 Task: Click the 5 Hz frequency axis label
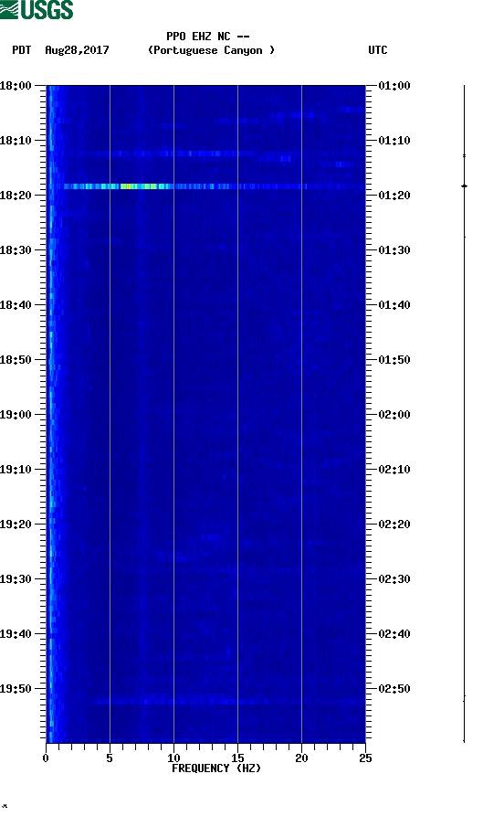(110, 758)
